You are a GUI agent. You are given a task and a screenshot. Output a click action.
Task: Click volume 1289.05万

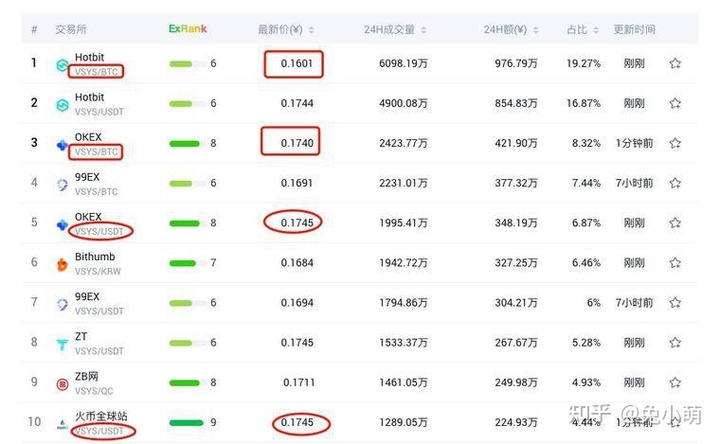click(x=403, y=422)
